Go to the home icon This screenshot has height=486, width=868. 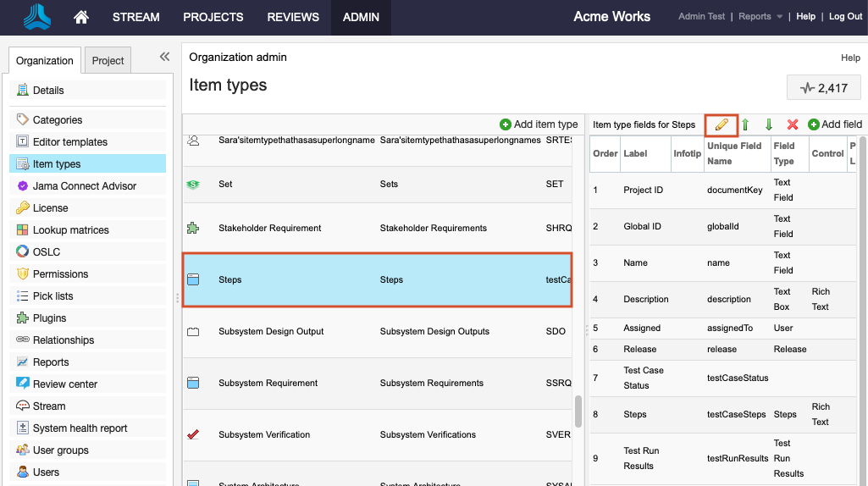[x=81, y=17]
